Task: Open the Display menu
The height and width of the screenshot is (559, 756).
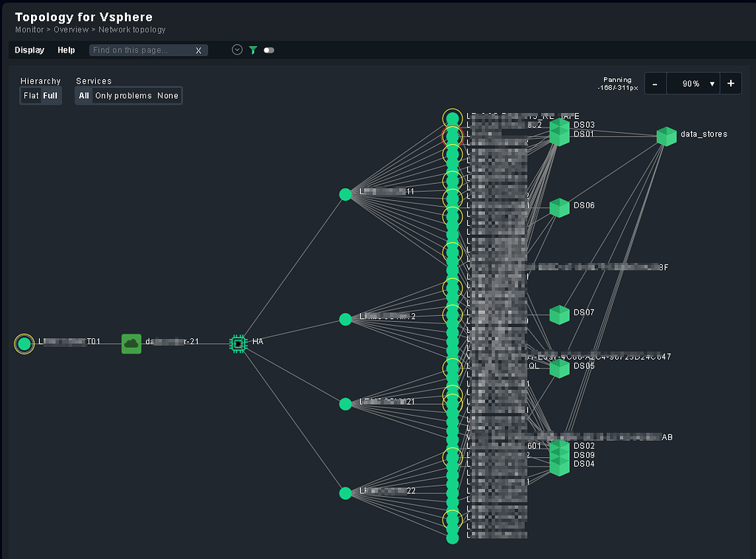Action: coord(29,49)
